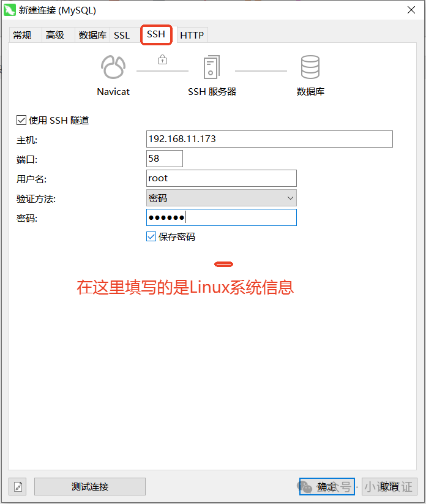Open the 常规 tab
Viewport: 426px width, 504px height.
tap(25, 35)
